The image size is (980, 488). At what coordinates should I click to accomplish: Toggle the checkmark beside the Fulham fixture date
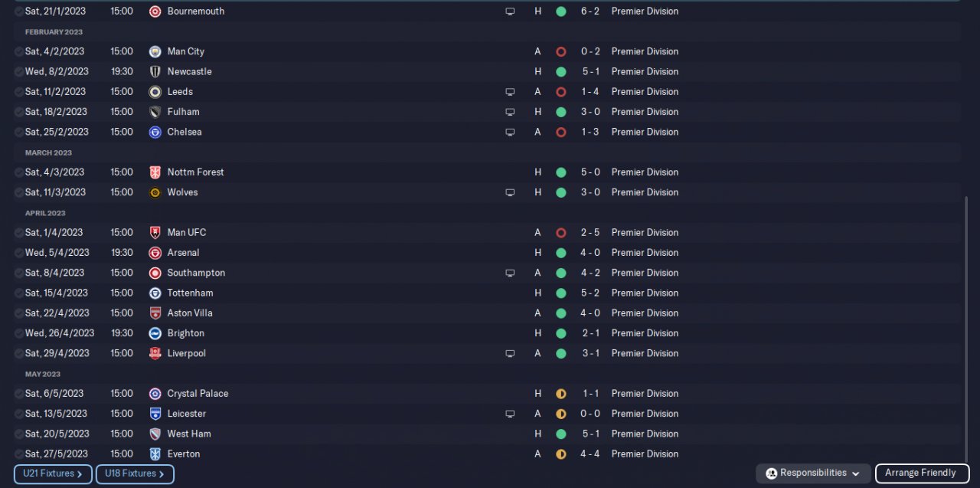(x=19, y=112)
